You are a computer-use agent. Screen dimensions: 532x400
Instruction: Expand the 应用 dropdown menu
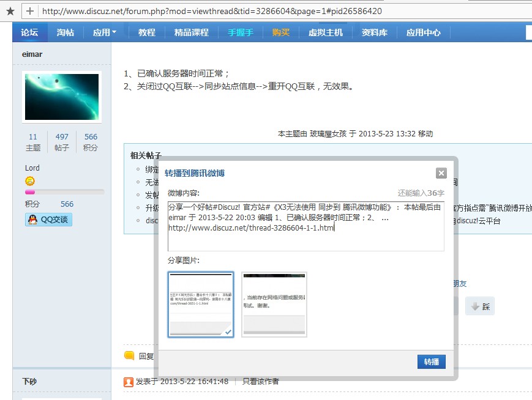(x=105, y=32)
